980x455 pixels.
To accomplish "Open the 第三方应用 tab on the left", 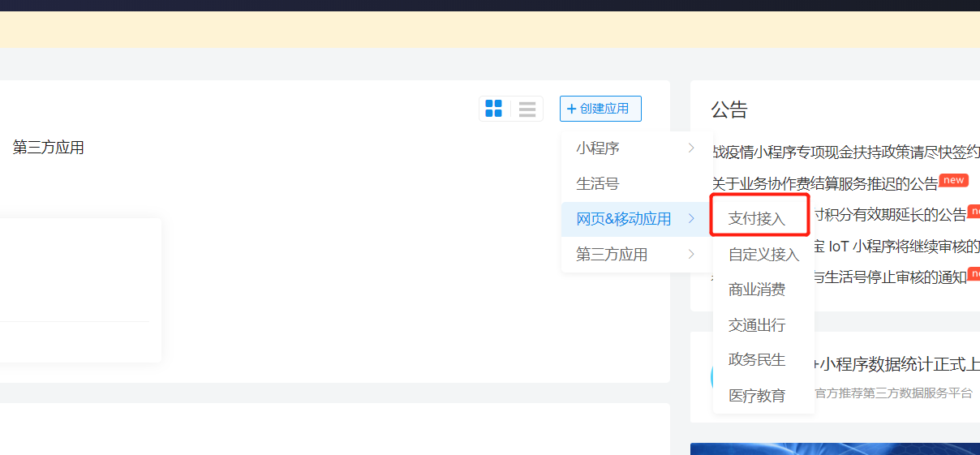I will [49, 148].
